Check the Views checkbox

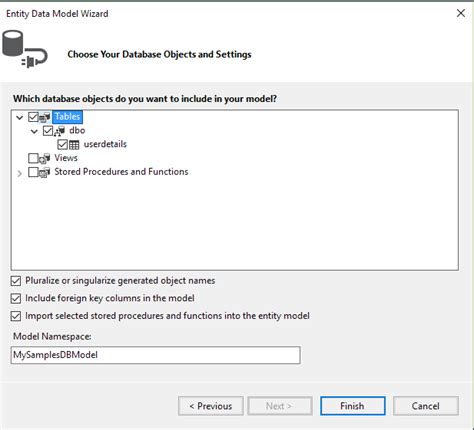[33, 158]
